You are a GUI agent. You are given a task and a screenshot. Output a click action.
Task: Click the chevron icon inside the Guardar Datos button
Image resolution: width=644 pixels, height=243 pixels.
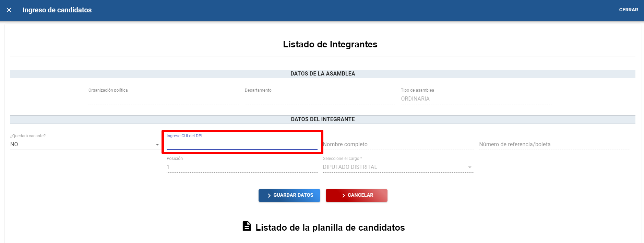click(269, 195)
